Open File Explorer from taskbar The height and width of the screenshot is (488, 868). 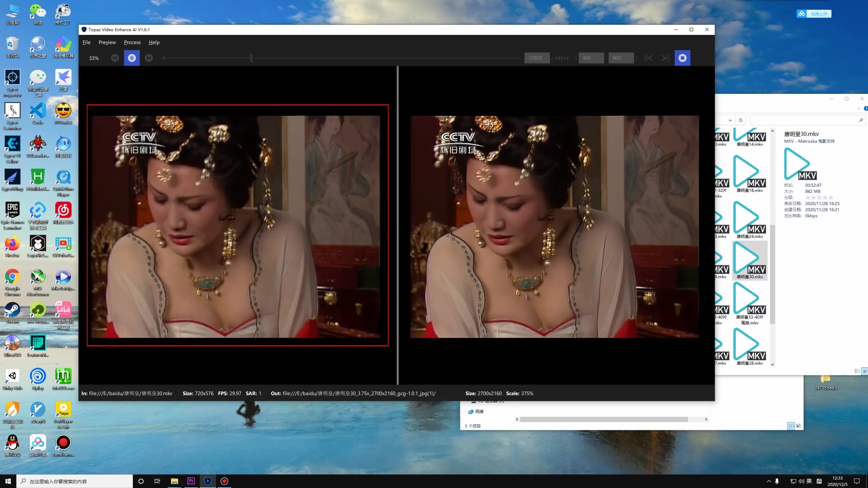click(x=175, y=481)
